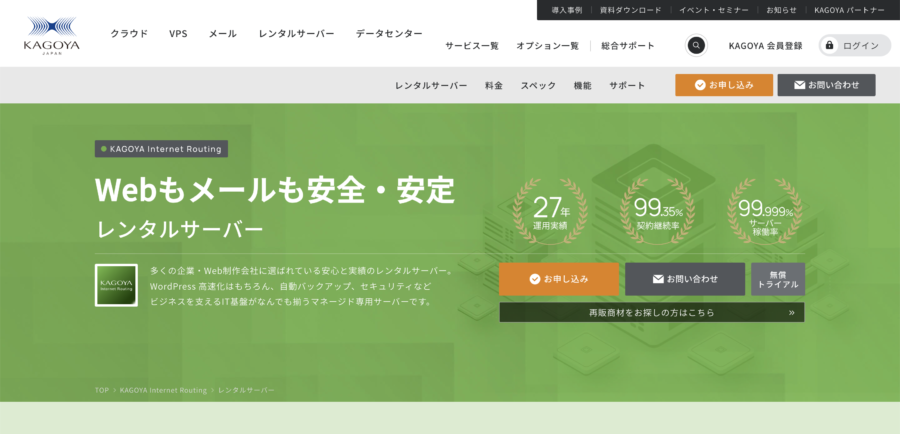Select 機能 in the sub-navigation
Viewport: 900px width, 434px height.
pyautogui.click(x=583, y=86)
